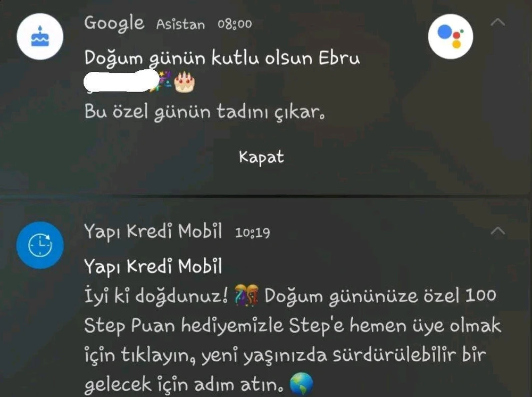Tap the 08:00 notification timestamp
Image resolution: width=532 pixels, height=397 pixels.
pos(235,24)
